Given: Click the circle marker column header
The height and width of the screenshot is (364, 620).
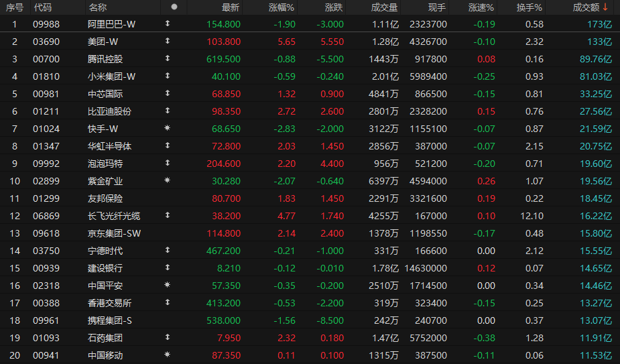Looking at the screenshot, I should click(174, 7).
